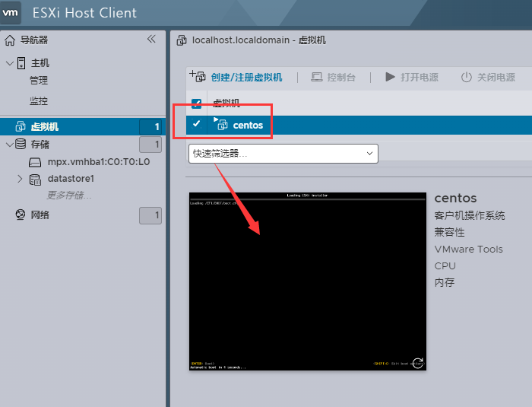Click 创建/注册虚拟机 button

pyautogui.click(x=246, y=77)
